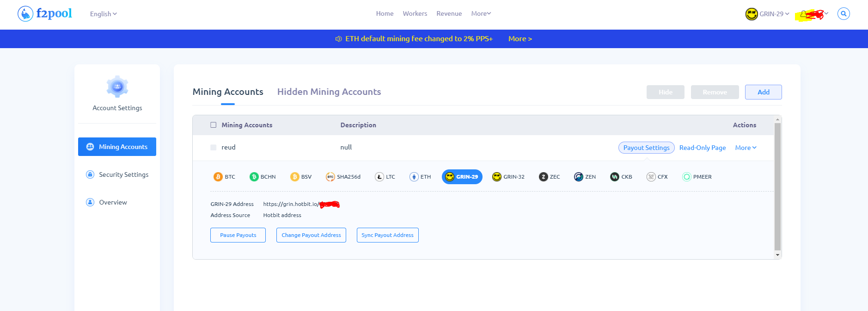Select the BTC coin icon
This screenshot has width=868, height=311.
pos(218,177)
